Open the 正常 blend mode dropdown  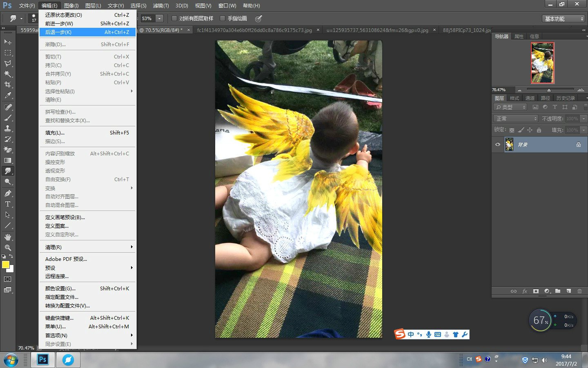(x=516, y=119)
